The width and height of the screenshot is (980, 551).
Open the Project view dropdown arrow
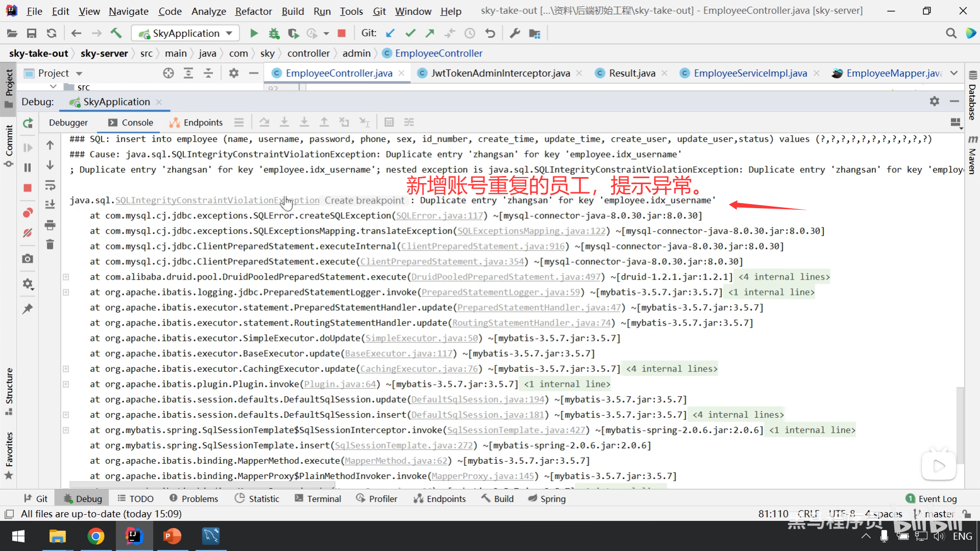click(79, 73)
